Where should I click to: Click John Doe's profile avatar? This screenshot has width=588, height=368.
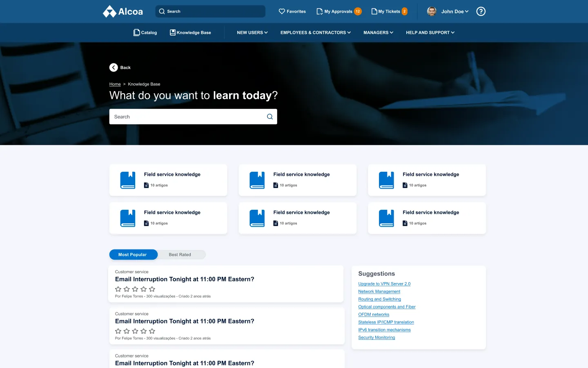click(x=432, y=11)
